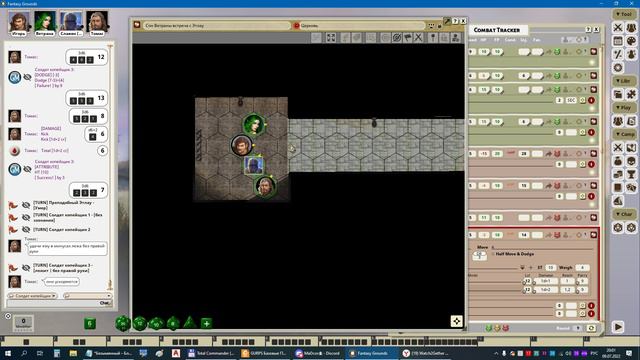This screenshot has width=640, height=360.
Task: Switch to Total Commander in taskbar
Action: 211,353
